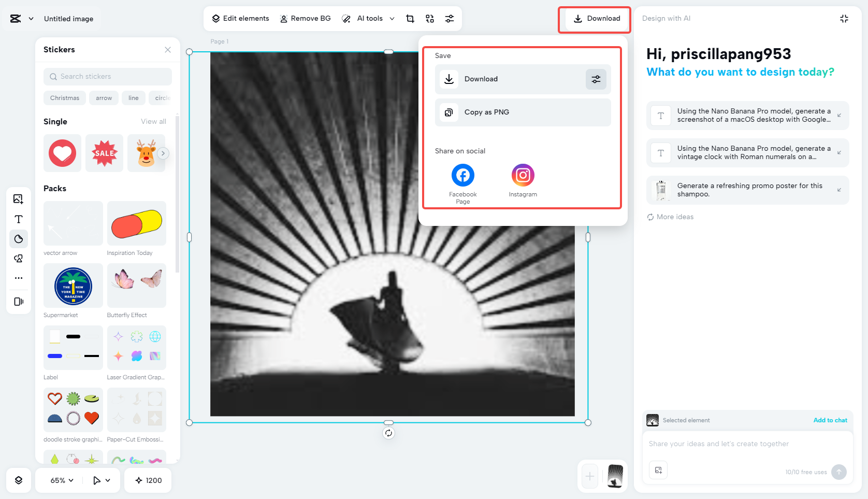This screenshot has height=499, width=868.
Task: Open the Adjust settings icon in the toolbar
Action: [x=449, y=18]
